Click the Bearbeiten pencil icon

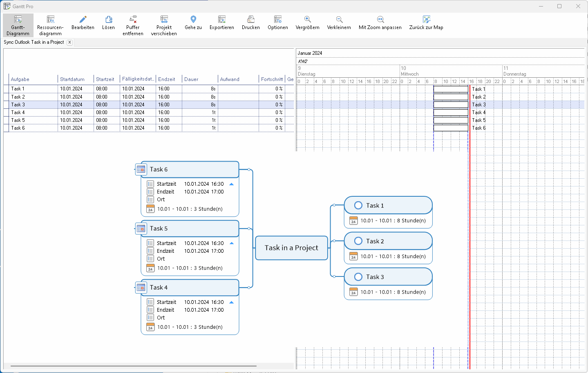tap(83, 20)
